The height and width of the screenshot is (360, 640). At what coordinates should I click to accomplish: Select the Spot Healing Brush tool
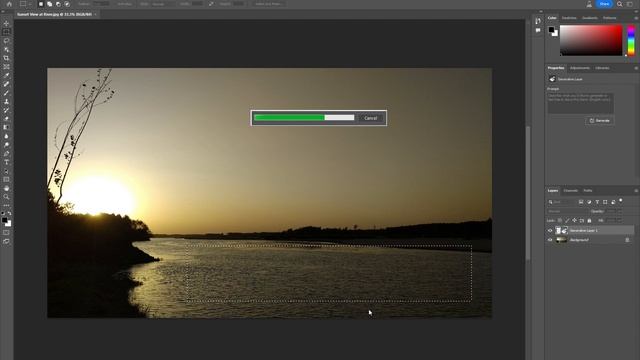(6, 84)
